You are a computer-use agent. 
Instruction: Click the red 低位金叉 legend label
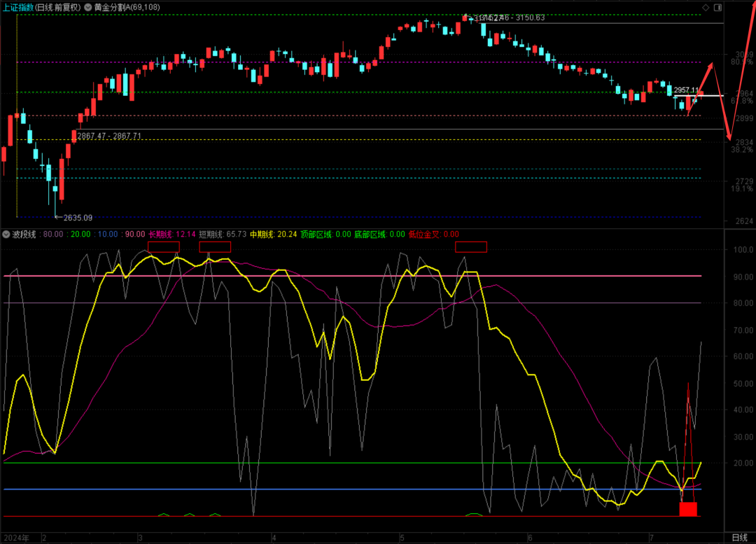424,234
